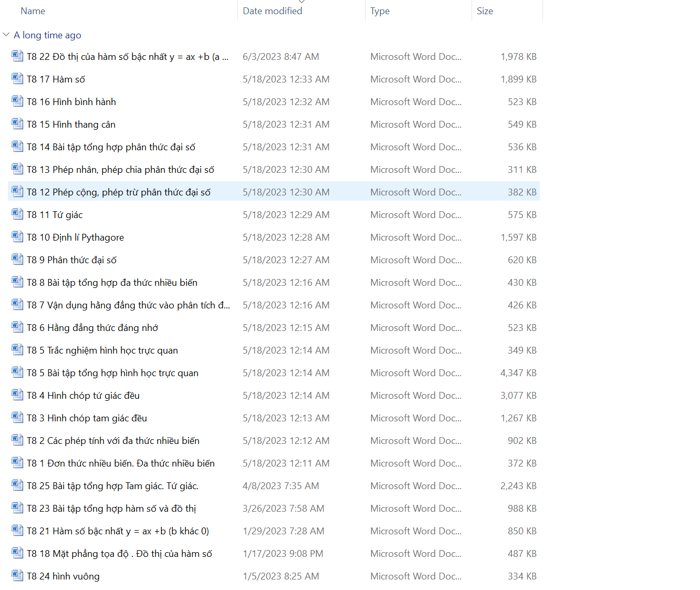700x590 pixels.
Task: Click Word icon of T8 9 Phân thức đại số
Action: coord(17,259)
